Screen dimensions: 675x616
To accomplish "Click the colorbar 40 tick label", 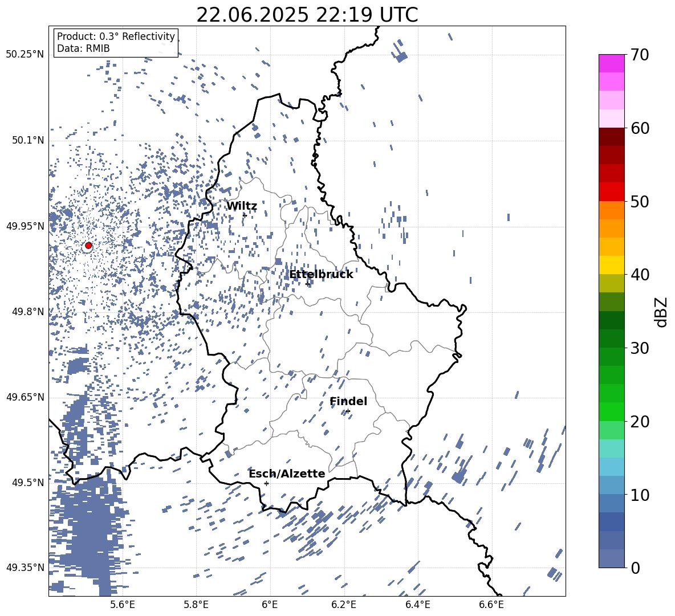I will 640,275.
